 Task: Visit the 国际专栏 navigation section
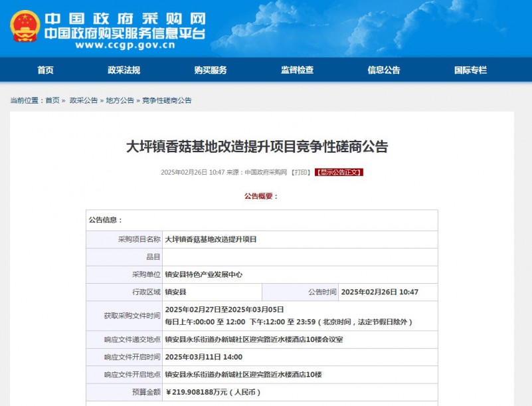click(471, 70)
